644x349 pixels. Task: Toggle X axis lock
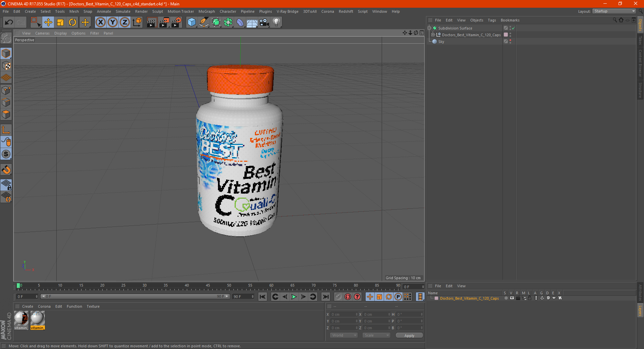(100, 22)
